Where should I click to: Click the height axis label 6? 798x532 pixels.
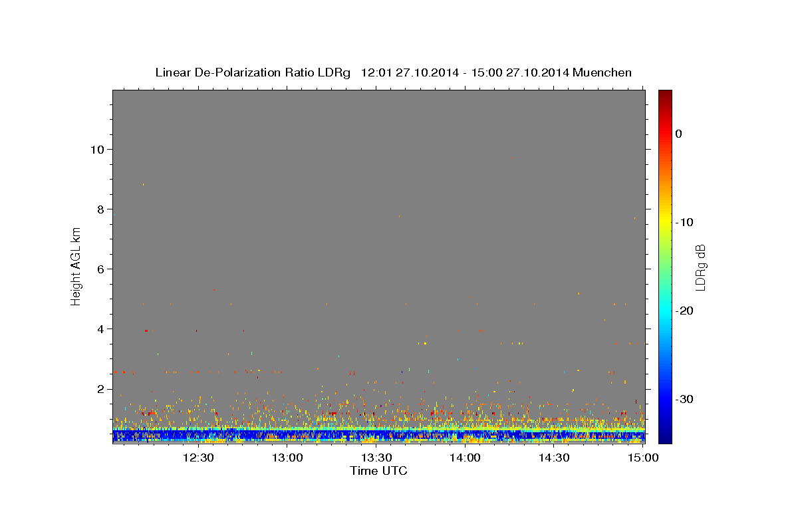point(100,269)
